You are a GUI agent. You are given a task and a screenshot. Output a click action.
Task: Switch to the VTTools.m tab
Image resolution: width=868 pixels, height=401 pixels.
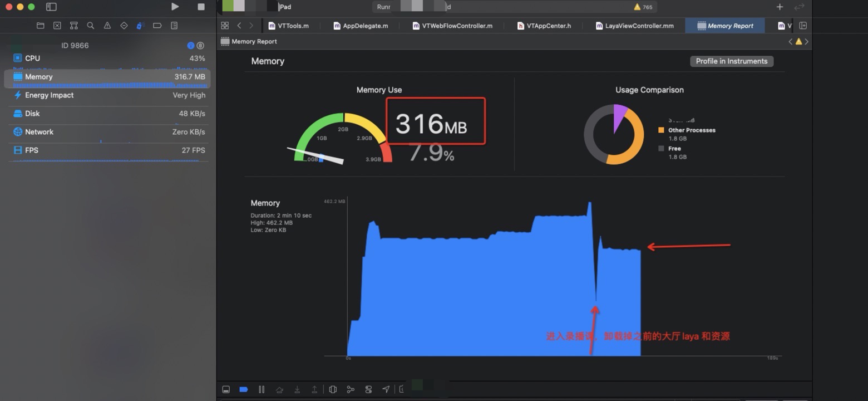288,26
